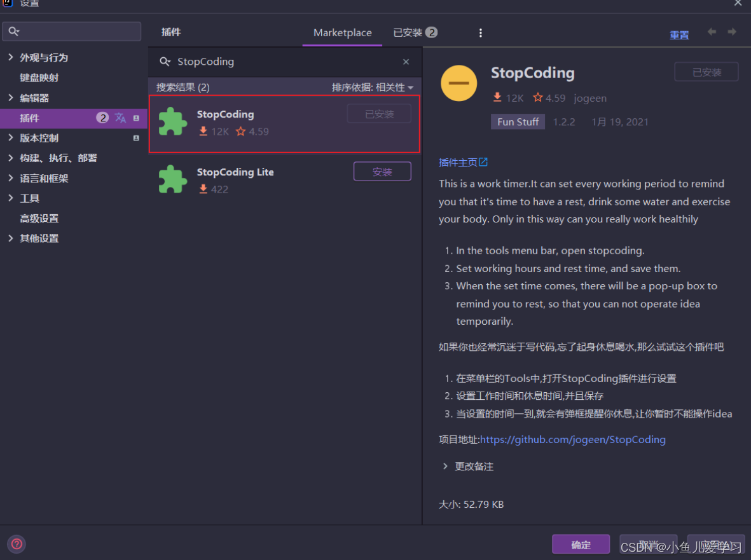The height and width of the screenshot is (560, 751).
Task: Select 高级设置 in settings tree
Action: (x=39, y=218)
